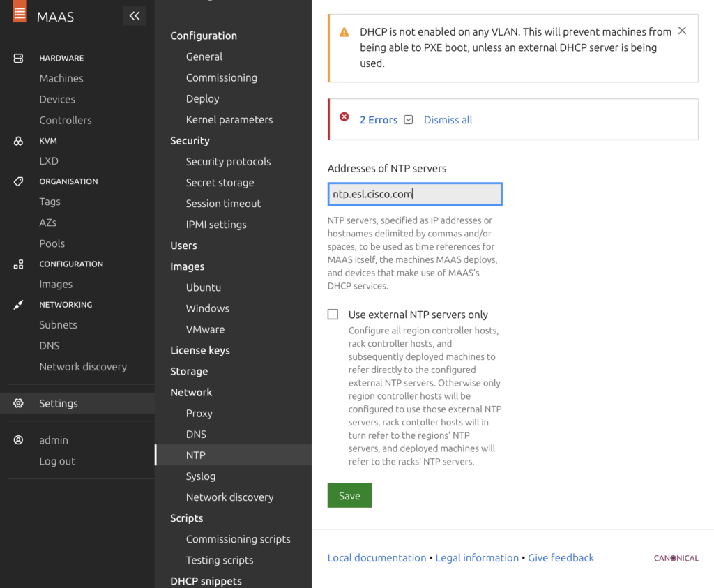Open Secret storage settings
Viewport: 714px width, 588px height.
click(x=220, y=183)
